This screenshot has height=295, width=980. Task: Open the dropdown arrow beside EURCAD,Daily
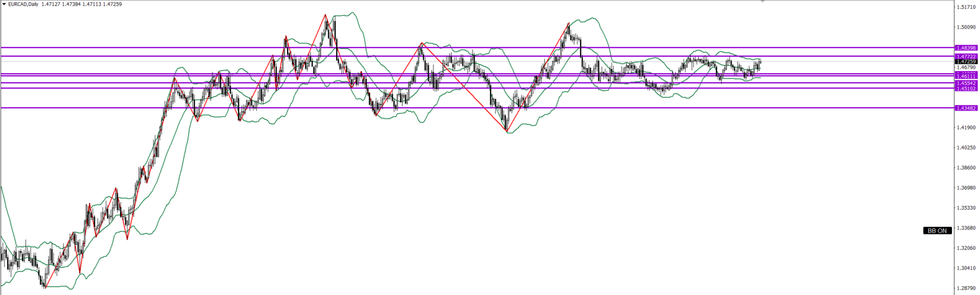click(4, 4)
